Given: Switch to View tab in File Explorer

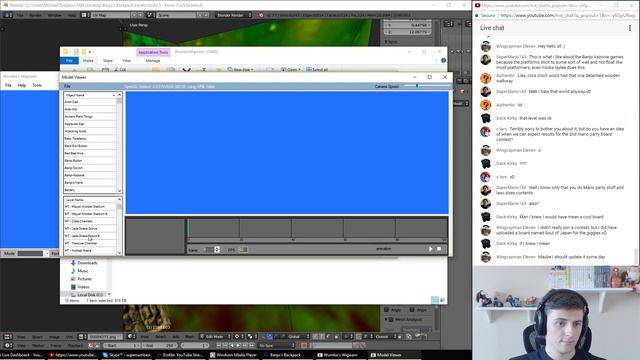Looking at the screenshot, I should click(127, 61).
